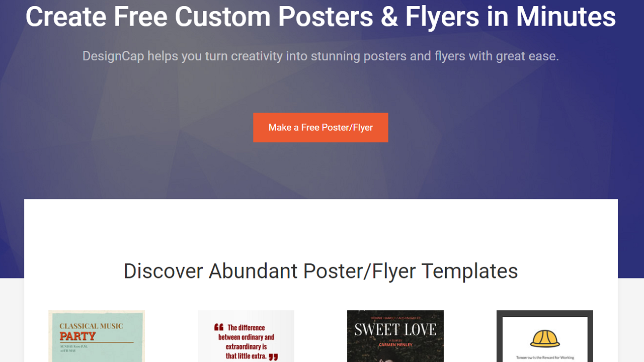Click the Create Free Custom Posters headline
Screen dimensions: 644x362
coord(321,16)
